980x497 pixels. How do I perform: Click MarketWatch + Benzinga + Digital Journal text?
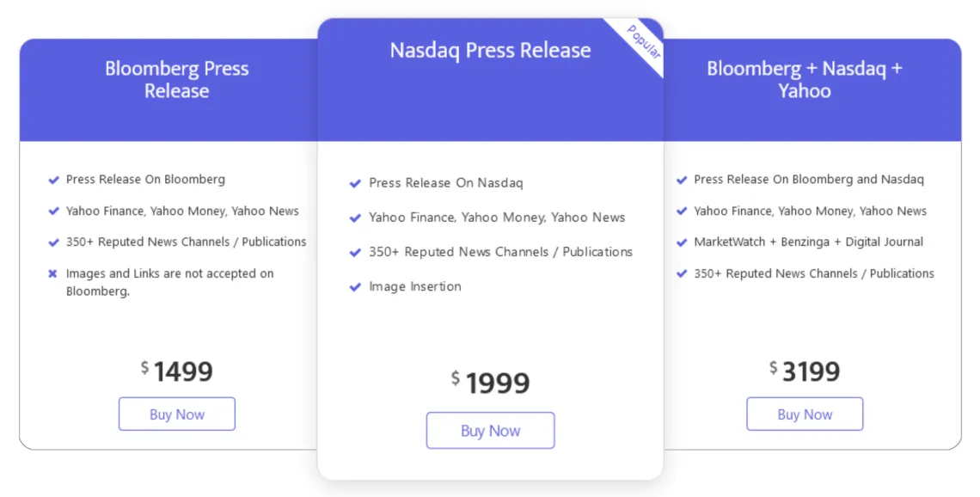tap(808, 242)
